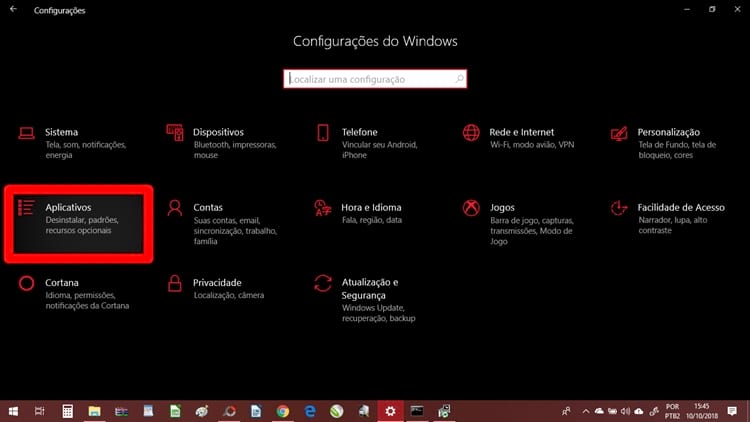This screenshot has height=422, width=750.
Task: Click the Localizar uma configuração search box
Action: click(x=374, y=78)
